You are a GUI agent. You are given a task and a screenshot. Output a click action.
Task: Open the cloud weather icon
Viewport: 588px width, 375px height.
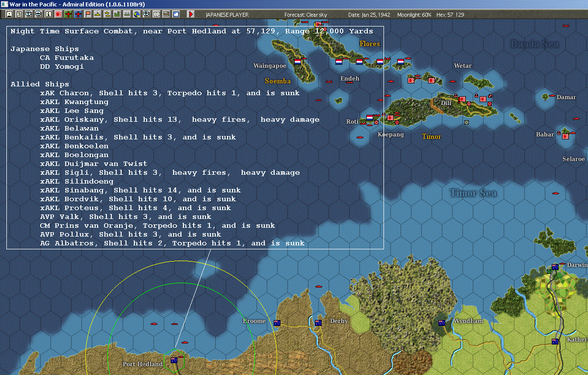176,14
